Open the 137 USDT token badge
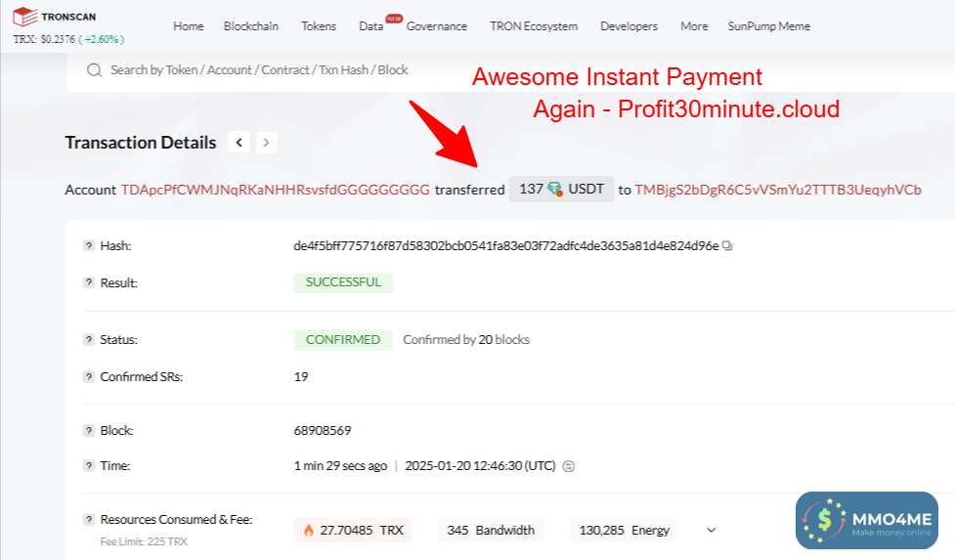955x560 pixels. 561,190
